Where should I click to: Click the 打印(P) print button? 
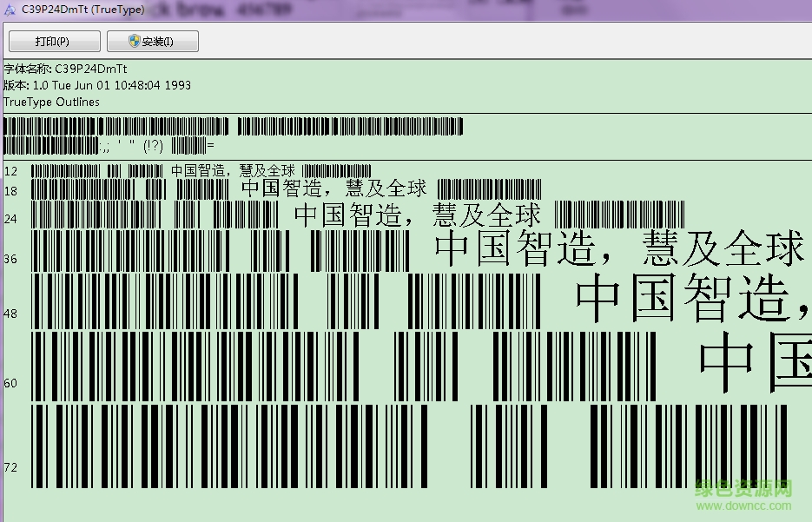(x=53, y=41)
